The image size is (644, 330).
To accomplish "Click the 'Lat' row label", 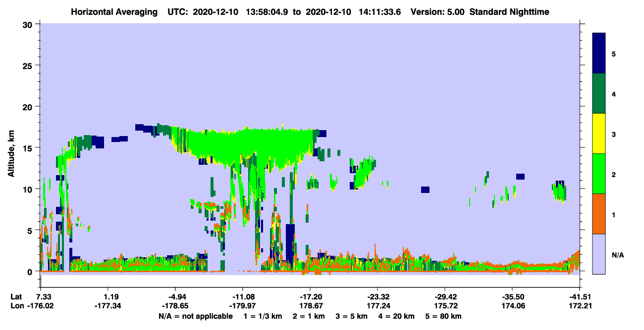I will [x=16, y=297].
